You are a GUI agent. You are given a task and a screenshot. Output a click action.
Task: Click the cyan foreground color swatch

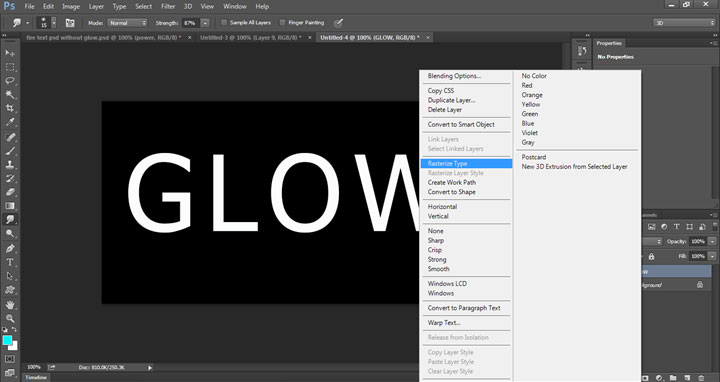[x=7, y=340]
